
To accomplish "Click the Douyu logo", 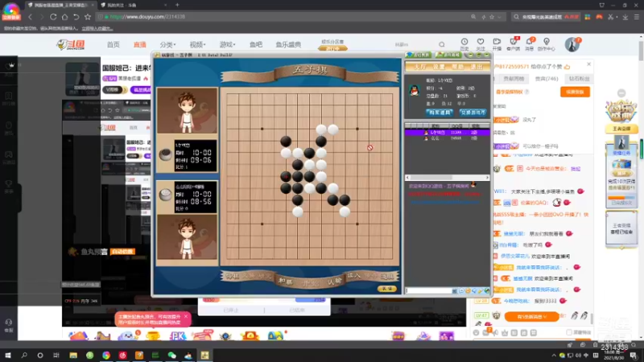I will tap(71, 44).
